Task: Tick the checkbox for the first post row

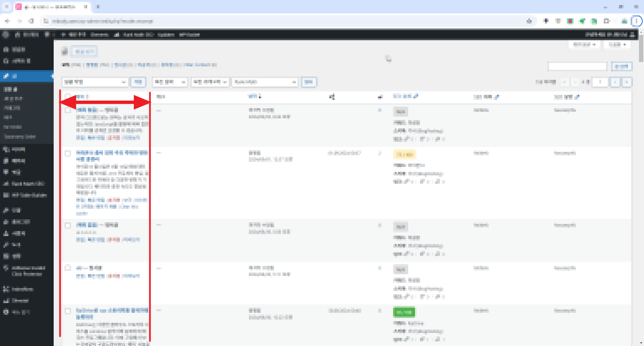Action: pos(68,110)
